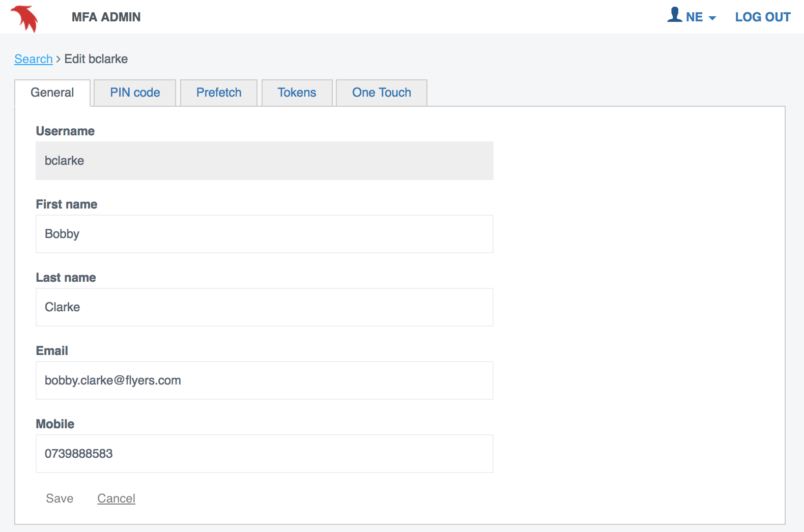
Task: Select the General tab
Action: 52,93
